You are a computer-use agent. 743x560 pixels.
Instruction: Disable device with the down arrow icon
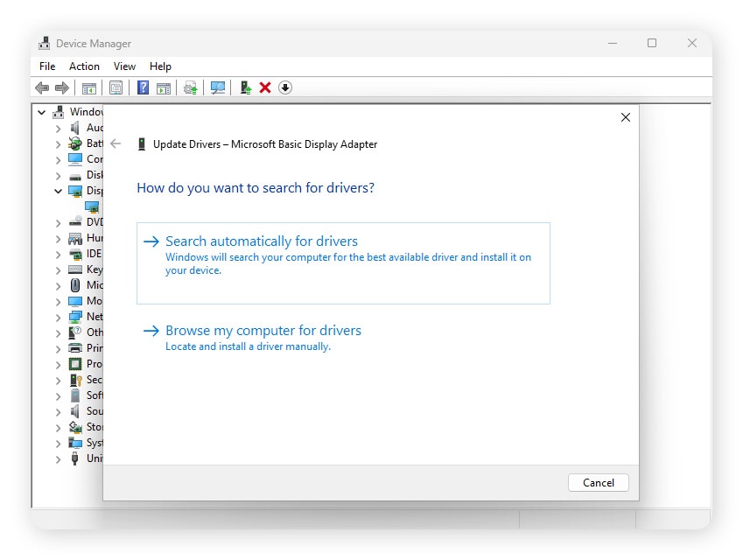tap(285, 87)
